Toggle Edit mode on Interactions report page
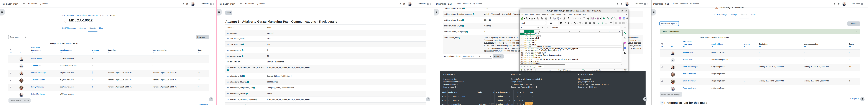 (863, 4)
